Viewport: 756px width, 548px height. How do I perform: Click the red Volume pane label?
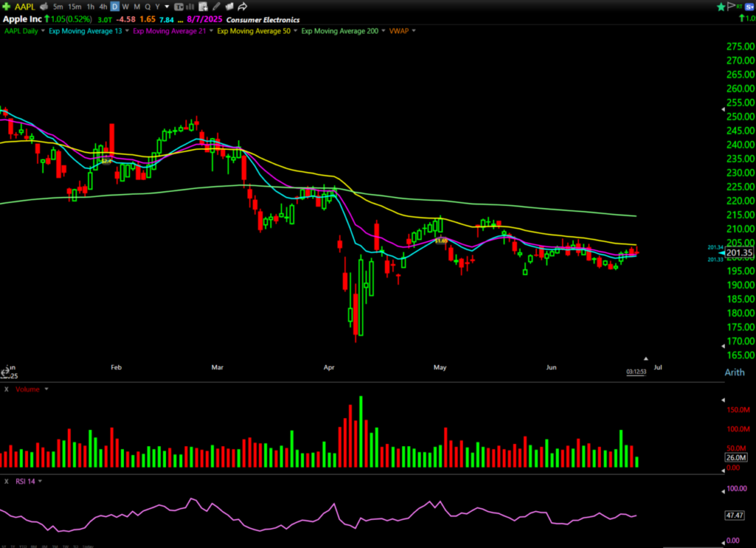pyautogui.click(x=27, y=389)
